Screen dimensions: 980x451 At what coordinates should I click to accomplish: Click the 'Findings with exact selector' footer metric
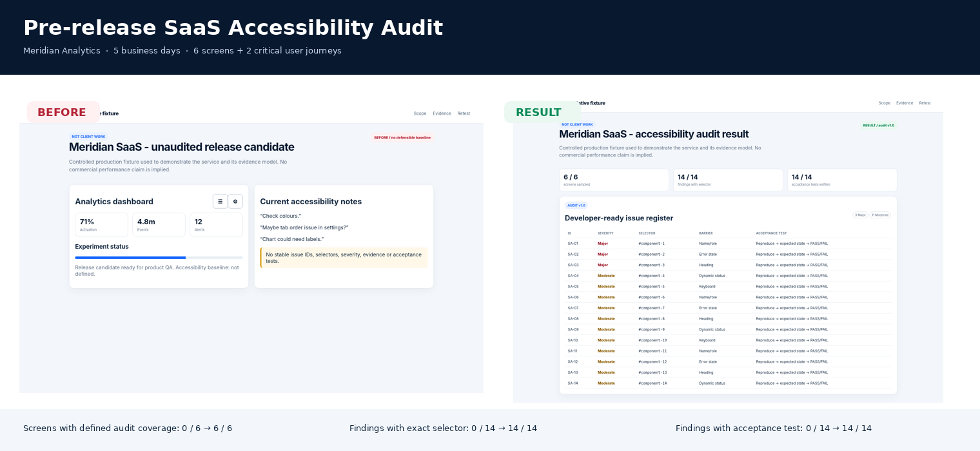click(x=443, y=428)
